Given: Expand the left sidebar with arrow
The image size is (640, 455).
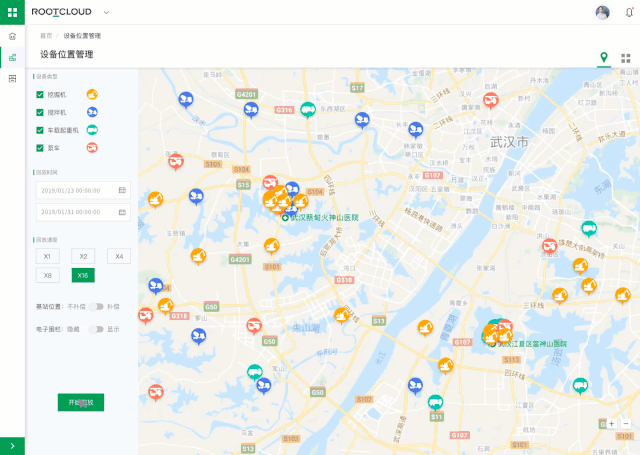Looking at the screenshot, I should [x=12, y=445].
